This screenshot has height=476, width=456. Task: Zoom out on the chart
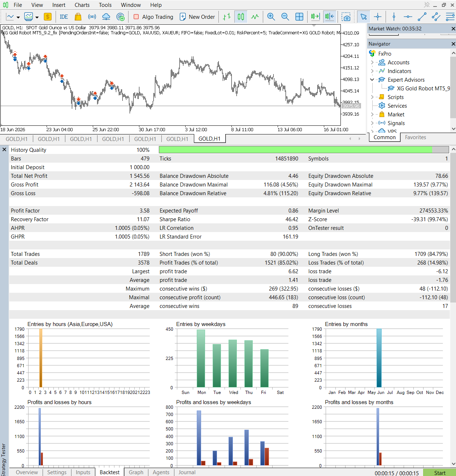click(x=285, y=17)
